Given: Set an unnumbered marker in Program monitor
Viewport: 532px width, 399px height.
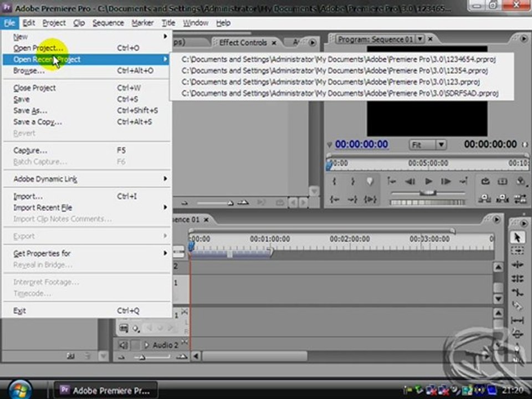Looking at the screenshot, I should (370, 182).
